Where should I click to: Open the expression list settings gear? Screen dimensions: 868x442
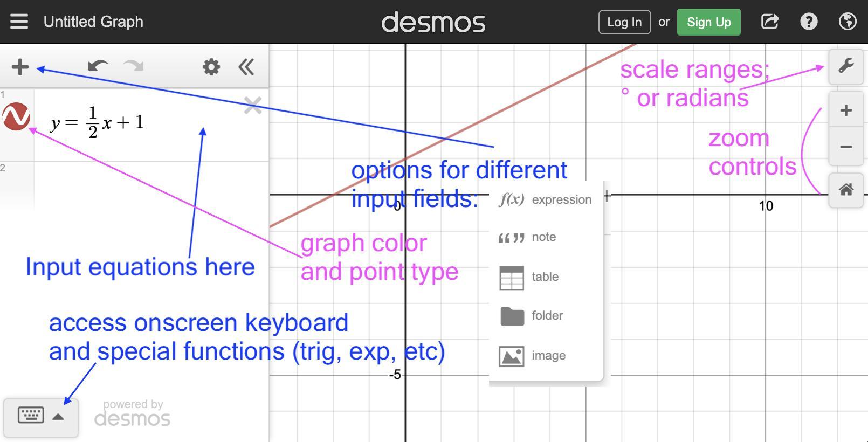click(211, 67)
